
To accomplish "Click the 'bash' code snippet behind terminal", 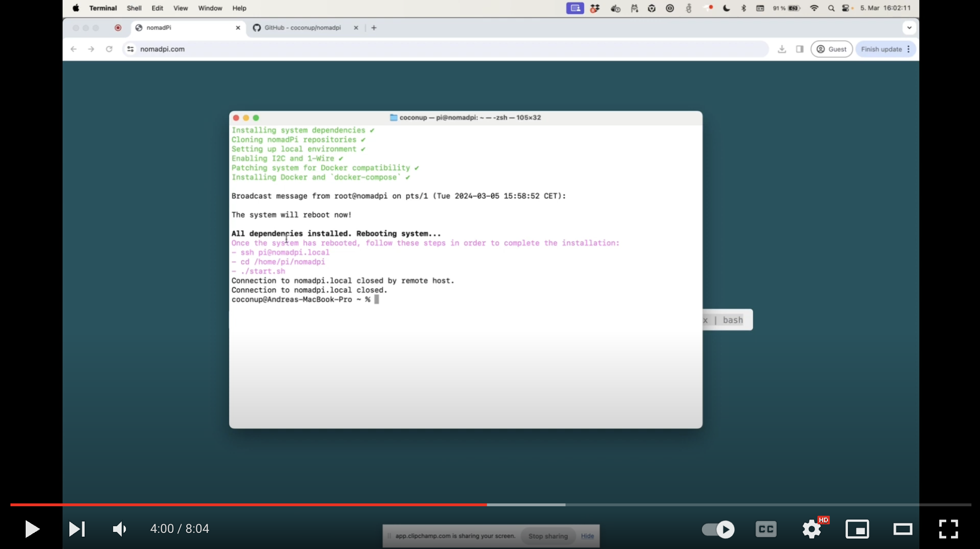I will (x=732, y=320).
